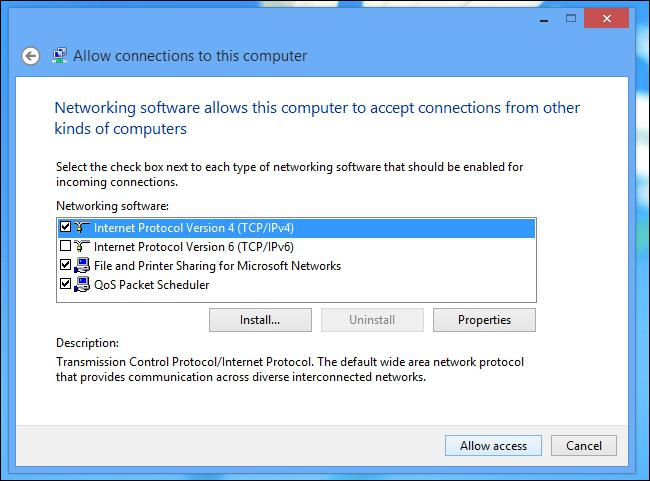Viewport: 650px width, 481px height.
Task: Enable Internet Protocol Version 6 checkbox
Action: click(x=65, y=246)
